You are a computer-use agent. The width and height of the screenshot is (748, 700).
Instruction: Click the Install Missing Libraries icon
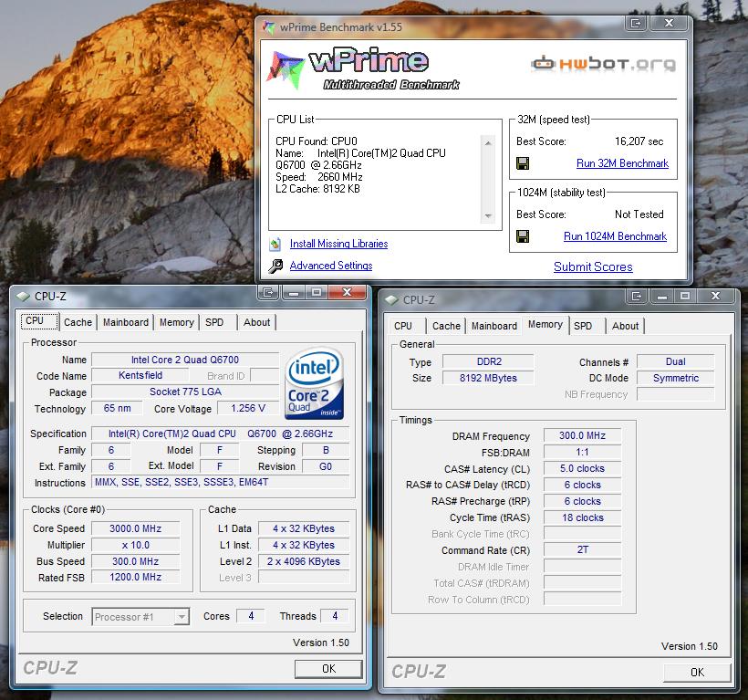(275, 245)
